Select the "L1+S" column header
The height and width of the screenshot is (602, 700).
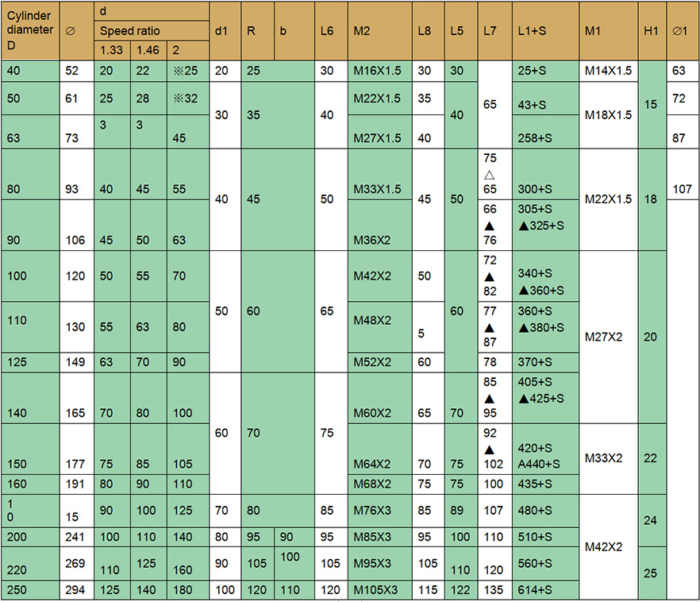545,31
